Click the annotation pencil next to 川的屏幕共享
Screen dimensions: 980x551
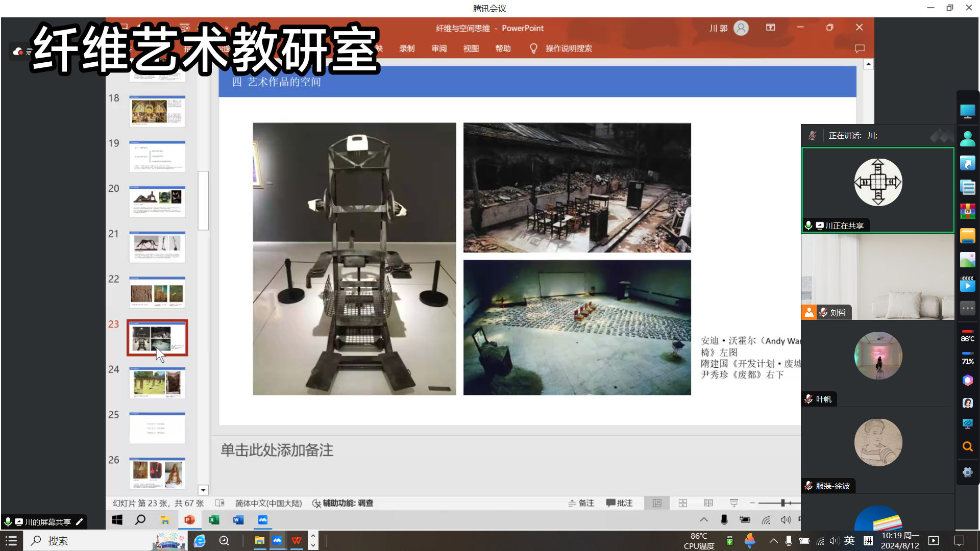pyautogui.click(x=79, y=522)
